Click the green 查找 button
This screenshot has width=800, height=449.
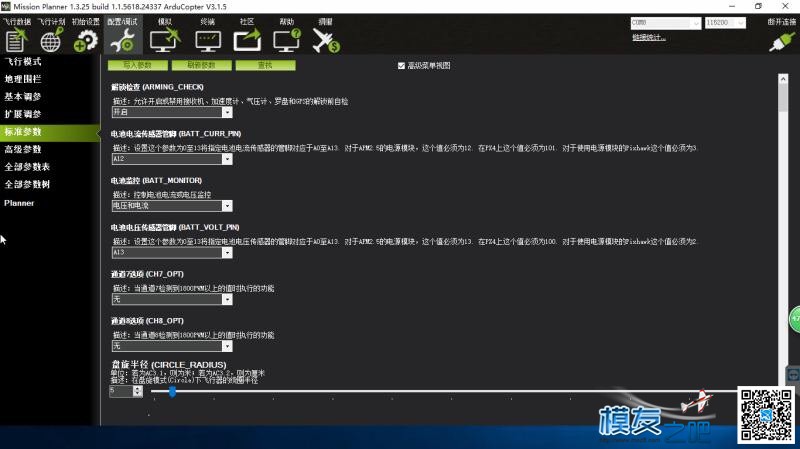point(265,65)
